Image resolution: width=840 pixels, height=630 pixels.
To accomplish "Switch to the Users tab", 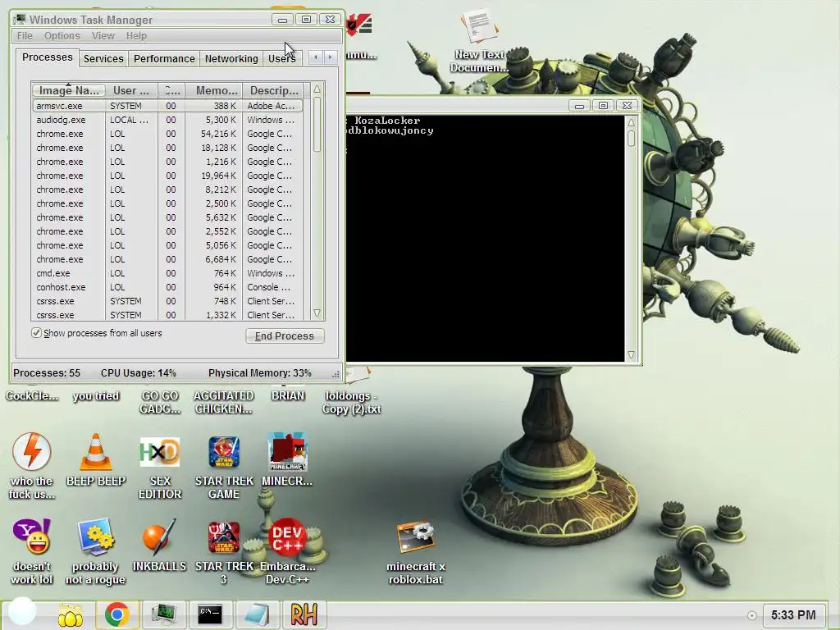I will click(282, 58).
